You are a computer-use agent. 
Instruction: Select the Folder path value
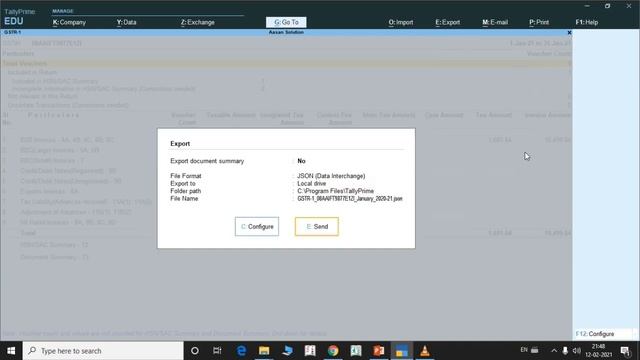tap(336, 191)
